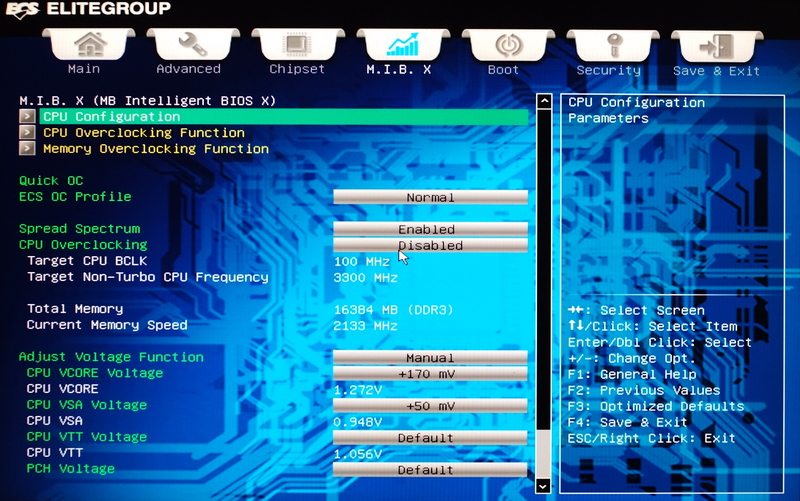The image size is (800, 501).
Task: Click the 16384 MB (DDR3) value
Action: 393,310
